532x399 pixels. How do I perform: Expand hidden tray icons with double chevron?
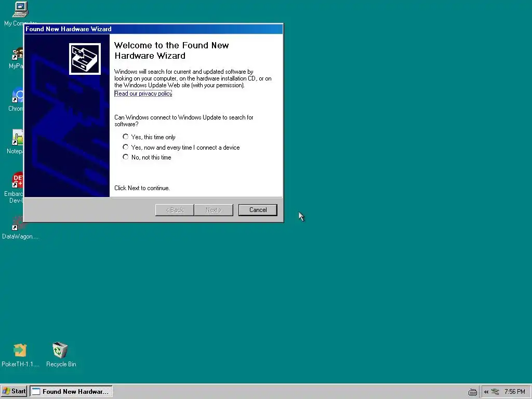click(x=486, y=392)
